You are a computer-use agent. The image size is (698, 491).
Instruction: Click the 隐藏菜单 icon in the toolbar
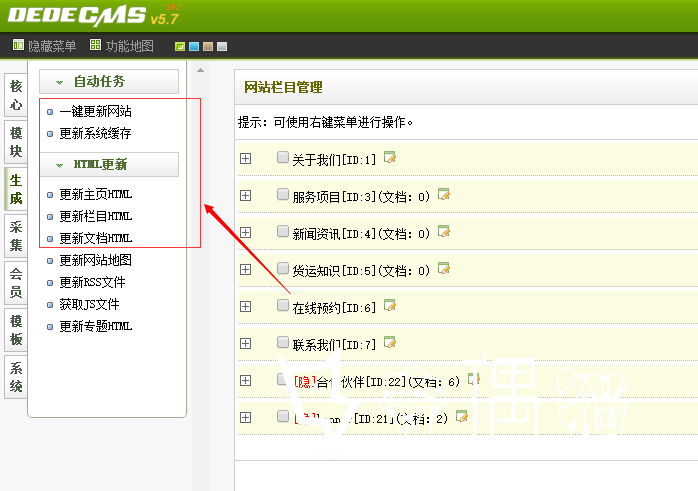tap(18, 45)
